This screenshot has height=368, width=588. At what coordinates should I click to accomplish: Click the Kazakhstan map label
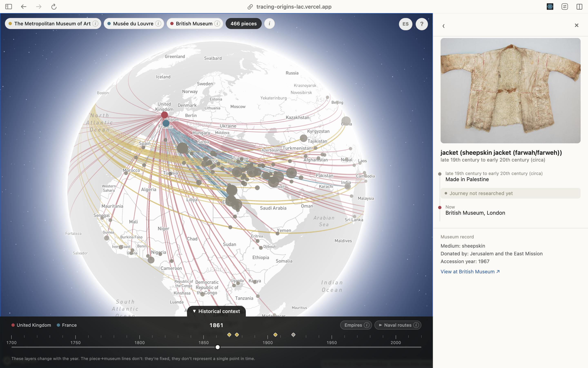[x=297, y=117]
